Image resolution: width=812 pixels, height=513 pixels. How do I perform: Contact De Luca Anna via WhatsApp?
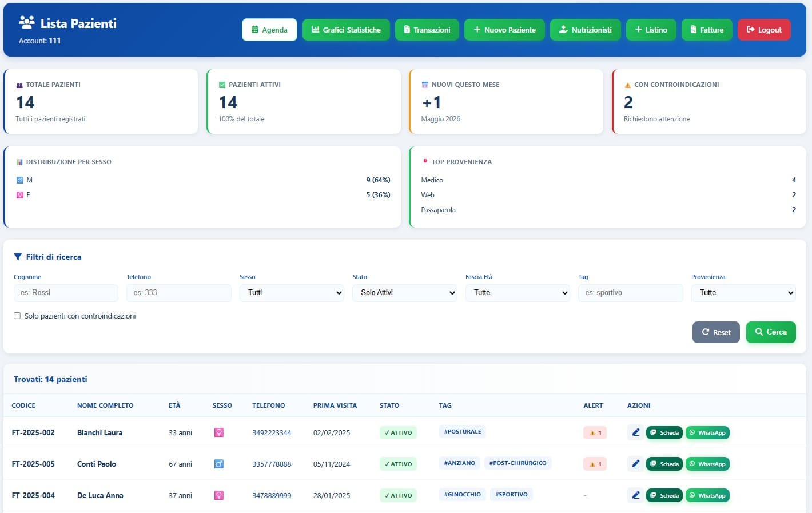click(x=707, y=496)
